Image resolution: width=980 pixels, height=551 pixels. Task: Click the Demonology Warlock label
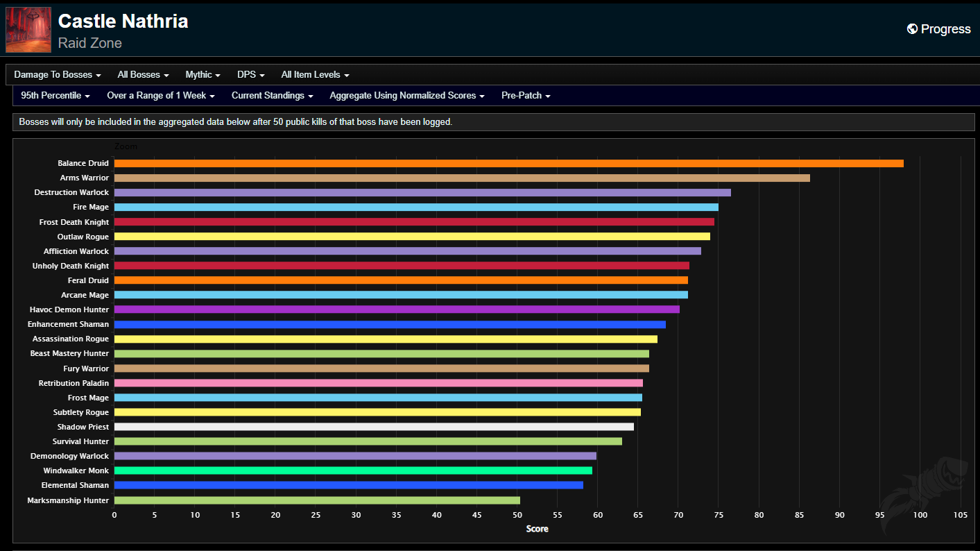pos(69,456)
